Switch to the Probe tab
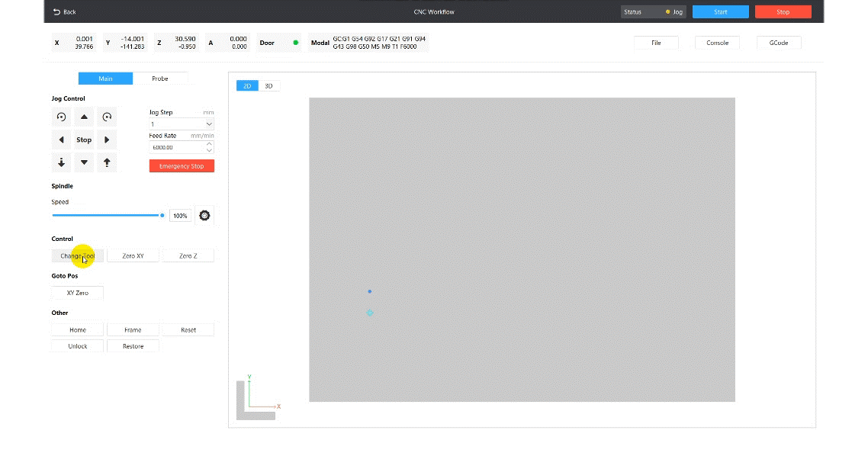 (160, 78)
